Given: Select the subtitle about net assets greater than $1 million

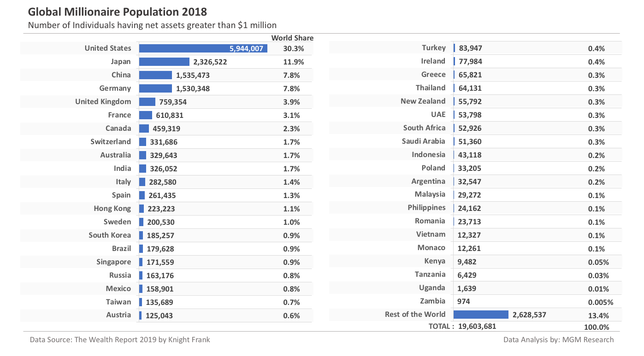Looking at the screenshot, I should tap(152, 25).
